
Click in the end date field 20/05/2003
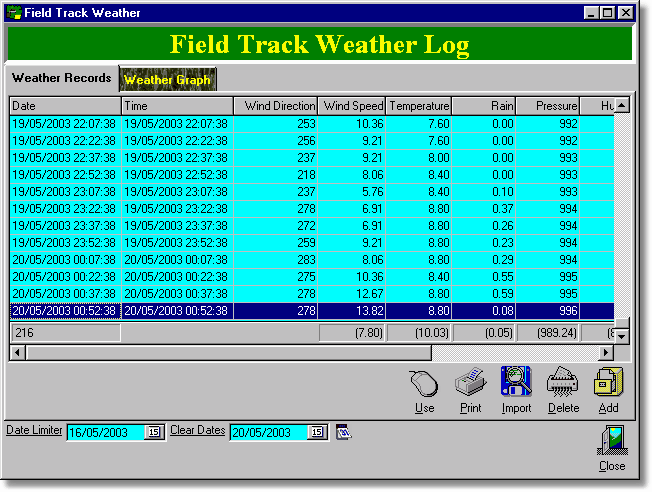(269, 433)
